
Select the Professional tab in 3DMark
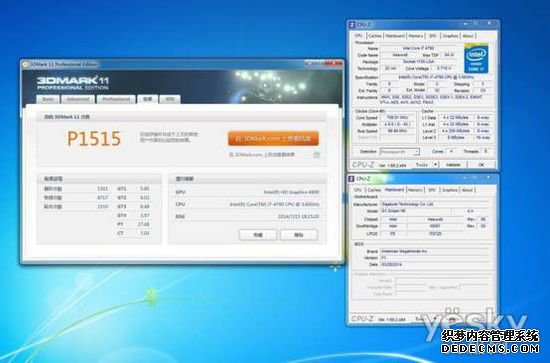[116, 99]
